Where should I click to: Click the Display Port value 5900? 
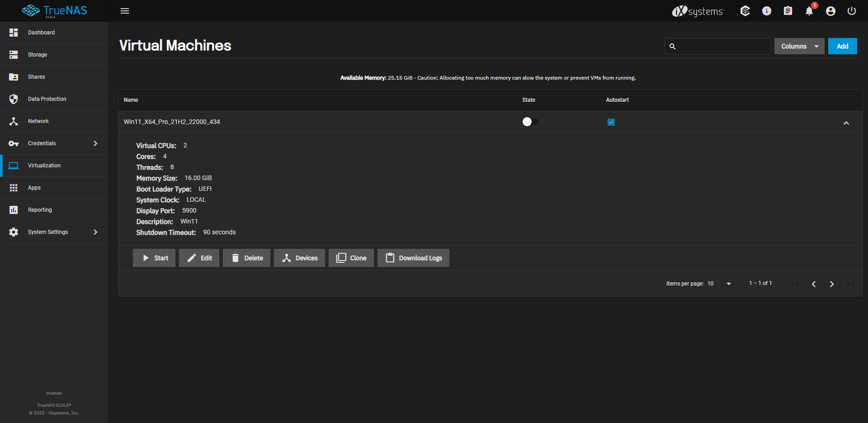click(x=189, y=211)
